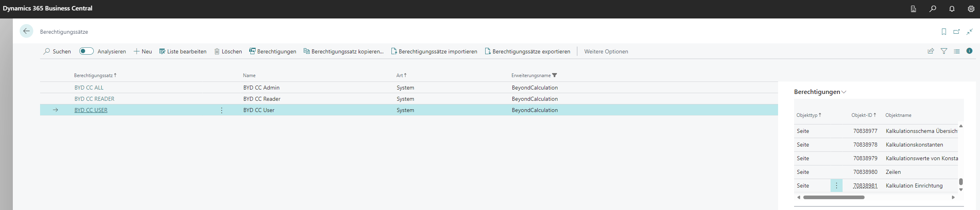
Task: Click the Name column header
Action: click(x=249, y=75)
